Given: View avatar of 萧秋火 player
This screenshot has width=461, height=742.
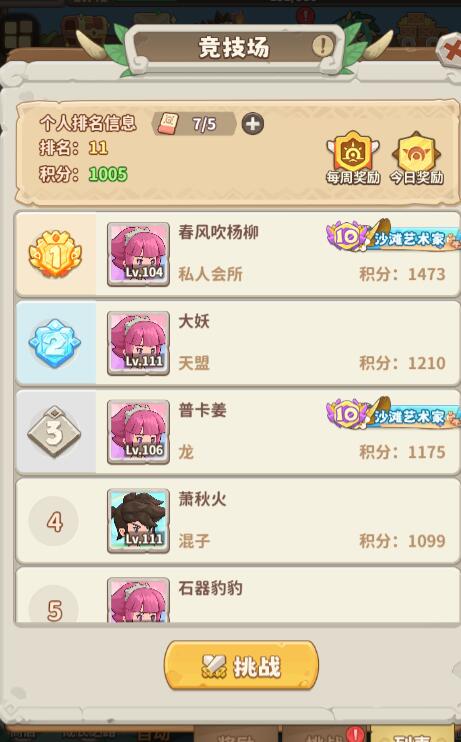Looking at the screenshot, I should click(x=138, y=521).
